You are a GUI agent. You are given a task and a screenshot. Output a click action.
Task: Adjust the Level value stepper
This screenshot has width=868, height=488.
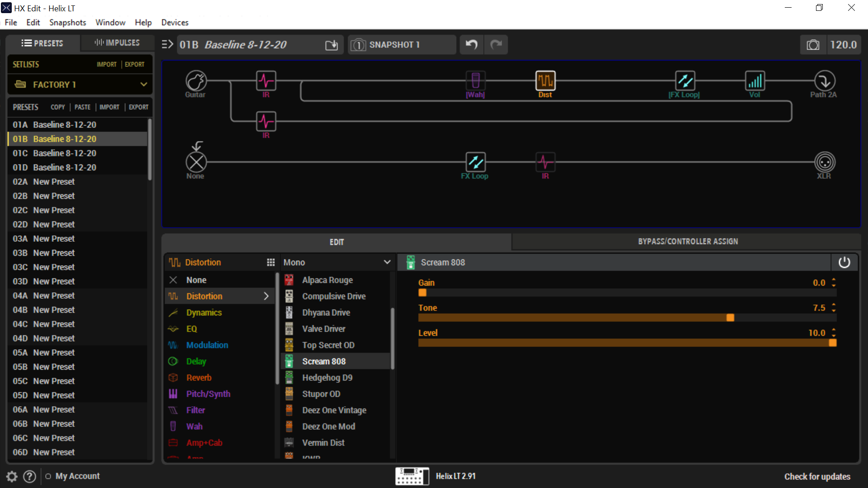click(x=834, y=333)
